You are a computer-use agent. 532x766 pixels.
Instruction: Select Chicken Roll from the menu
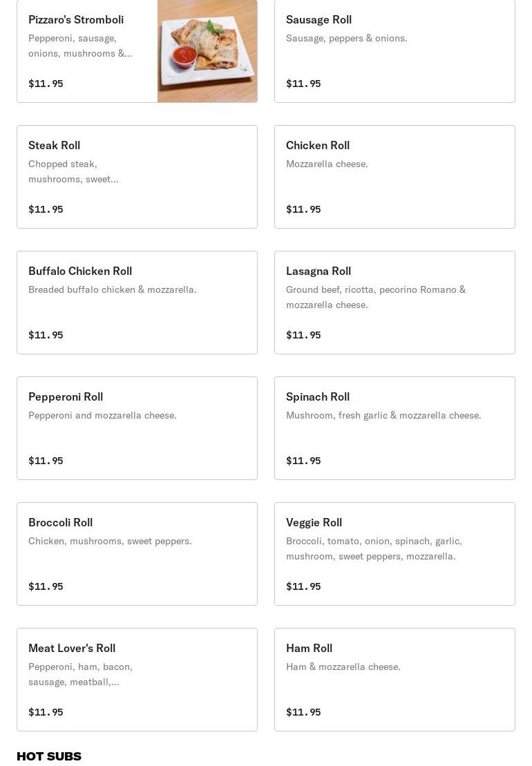coord(395,177)
